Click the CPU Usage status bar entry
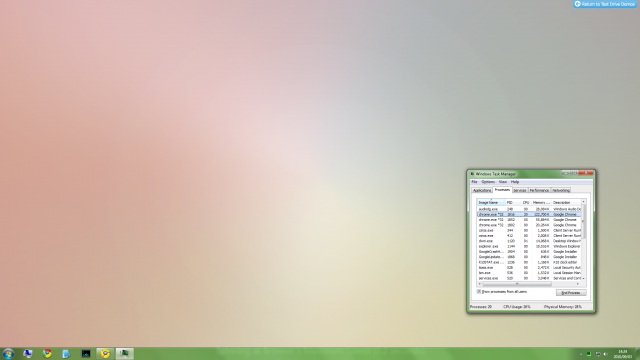This screenshot has height=360, width=640. pos(517,307)
